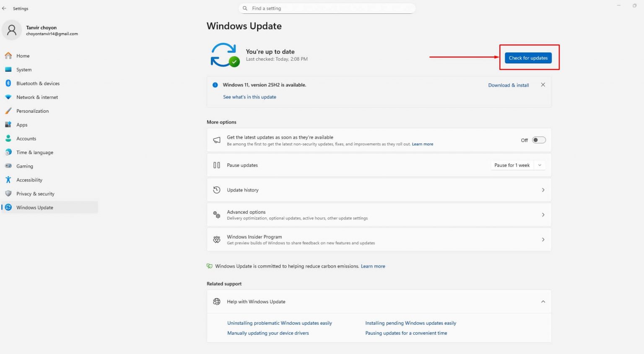Open Update history via its chevron
This screenshot has height=354, width=644.
point(543,190)
